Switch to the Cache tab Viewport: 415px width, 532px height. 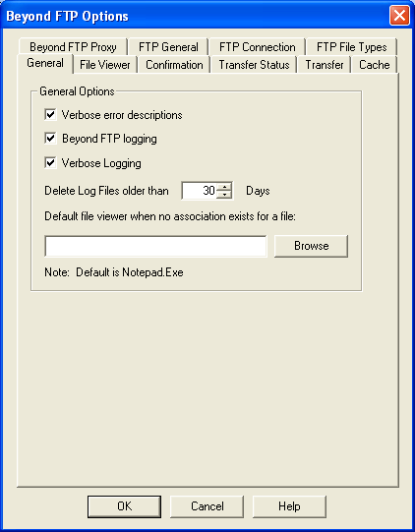pos(375,65)
